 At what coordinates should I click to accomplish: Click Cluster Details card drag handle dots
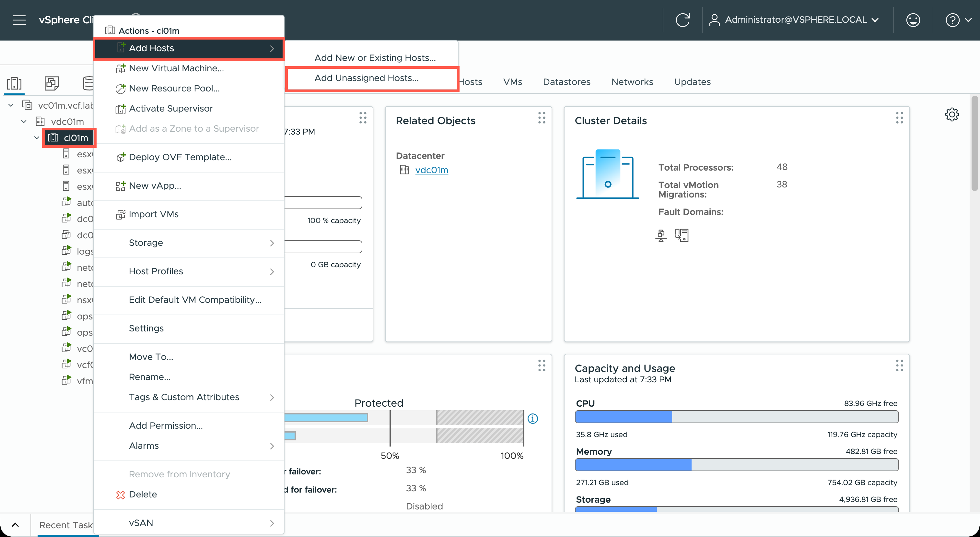(899, 118)
